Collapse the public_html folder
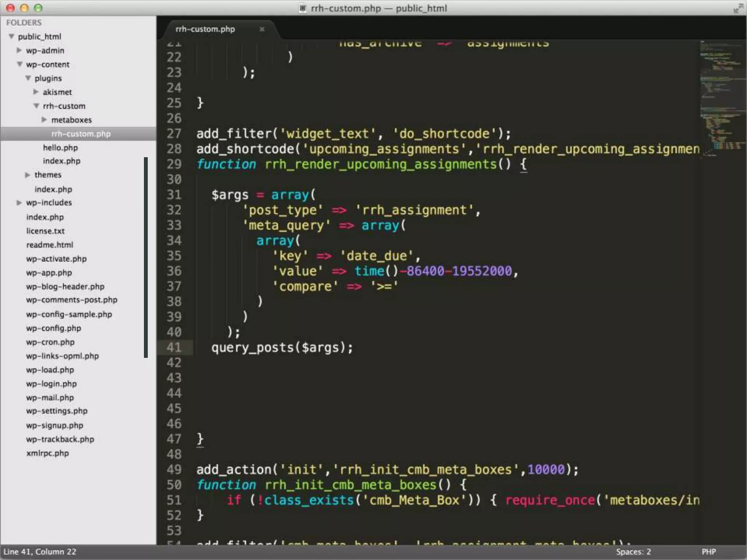 12,36
